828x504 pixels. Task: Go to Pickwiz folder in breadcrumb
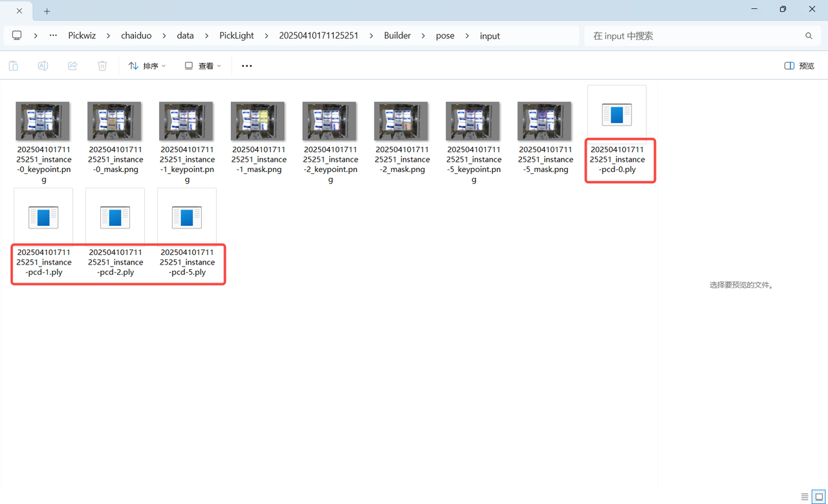pyautogui.click(x=82, y=36)
